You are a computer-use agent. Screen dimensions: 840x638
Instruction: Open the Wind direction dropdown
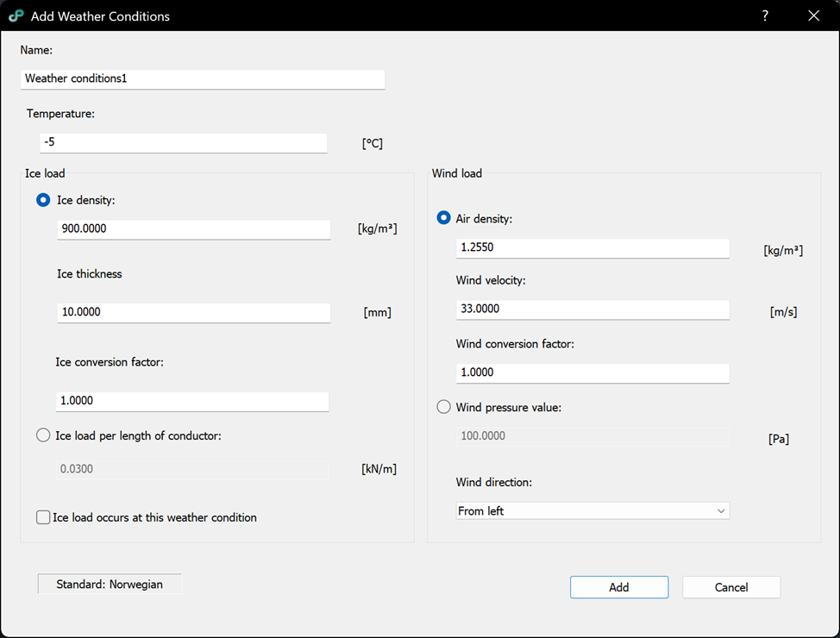click(x=592, y=511)
